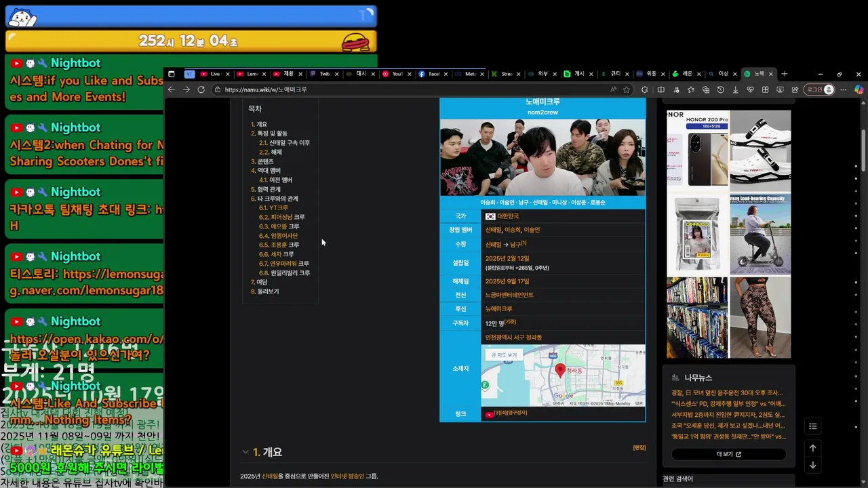The image size is (868, 488).
Task: Open news item 조국 "오세훈 당선"
Action: tap(728, 426)
